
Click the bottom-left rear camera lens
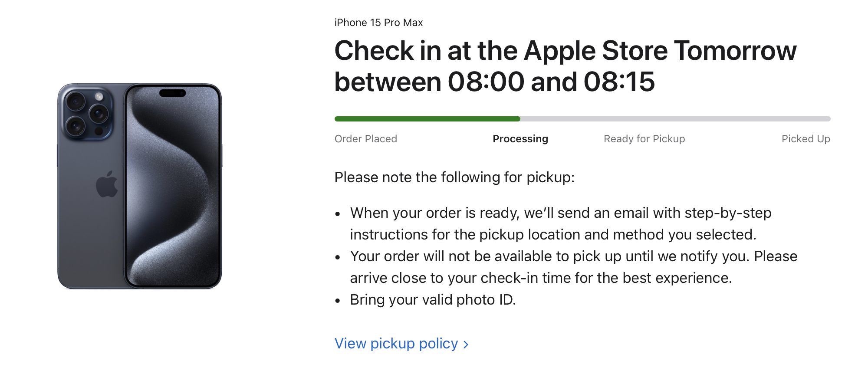[x=76, y=126]
